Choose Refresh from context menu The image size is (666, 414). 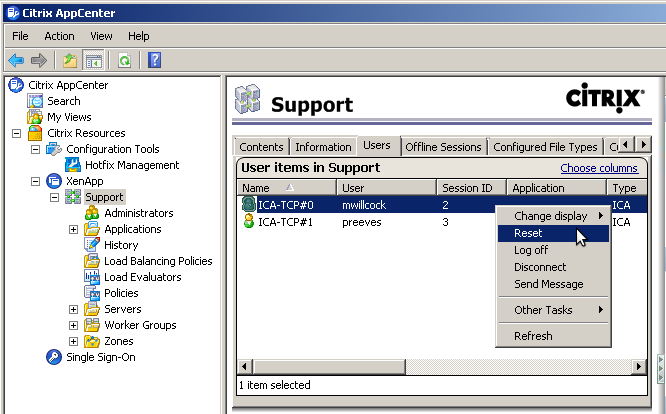coord(553,336)
